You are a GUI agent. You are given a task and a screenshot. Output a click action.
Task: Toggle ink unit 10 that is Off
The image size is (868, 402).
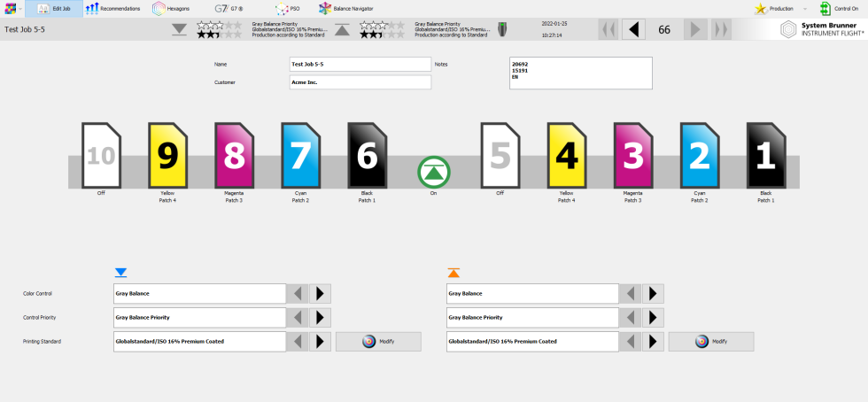pyautogui.click(x=101, y=156)
